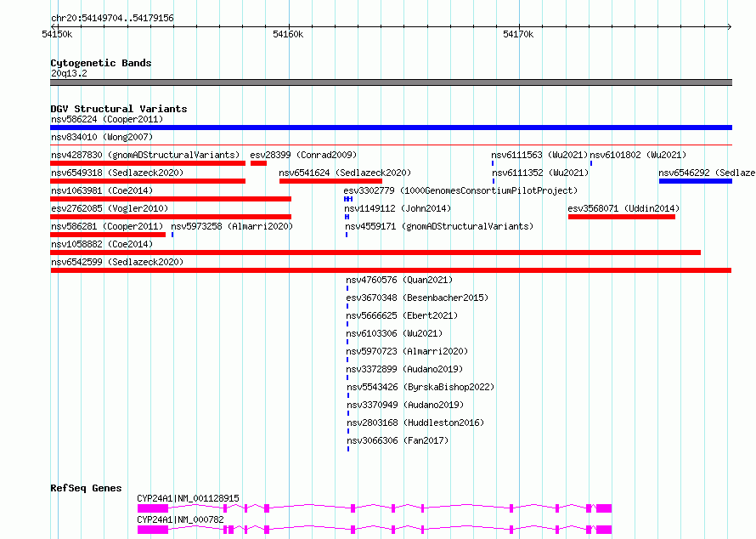Click the 20q13.2 cytogenetic band bar

pyautogui.click(x=391, y=82)
